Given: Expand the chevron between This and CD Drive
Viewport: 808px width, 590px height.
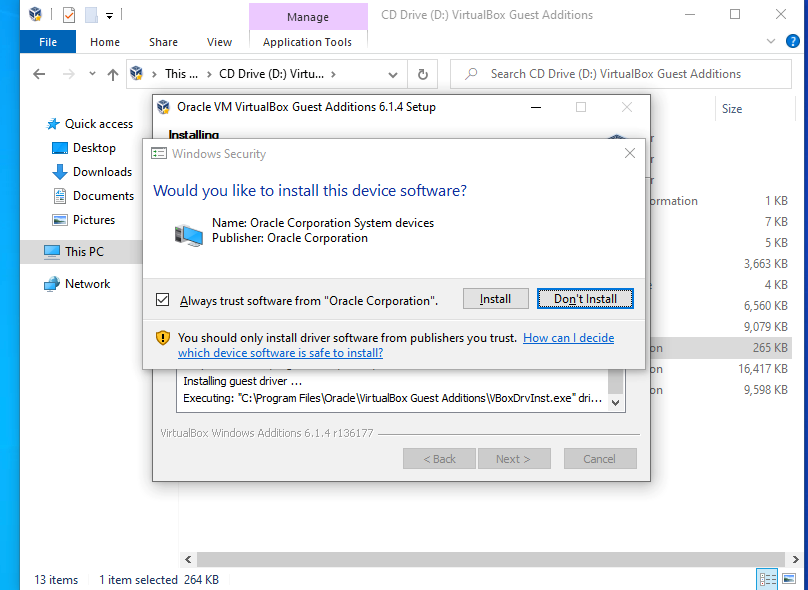Looking at the screenshot, I should click(x=209, y=74).
